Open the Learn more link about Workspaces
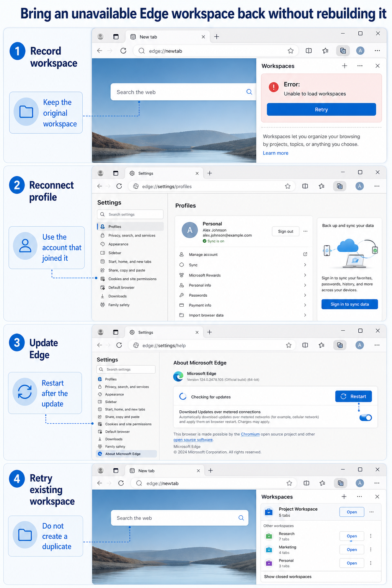Viewport: 392px width, 588px height. coord(276,153)
